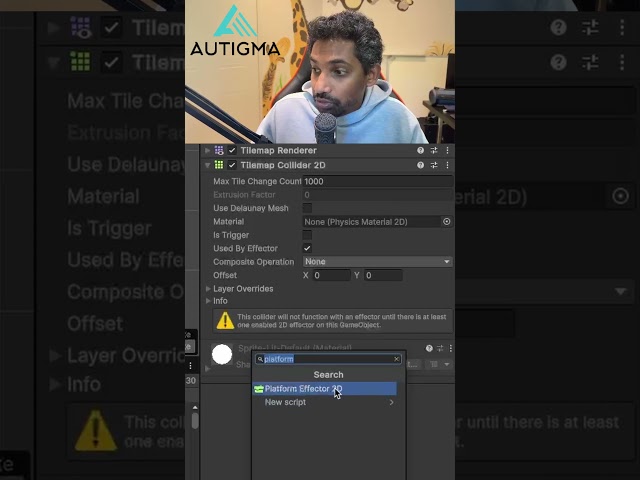Click the Composite Operation label

253,262
